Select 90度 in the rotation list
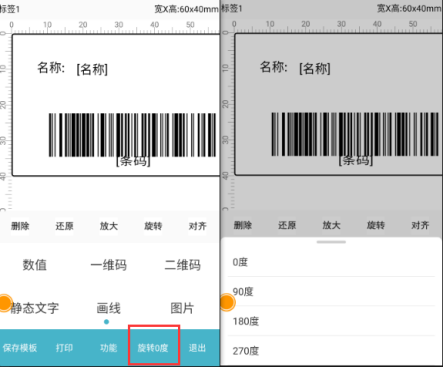 331,292
